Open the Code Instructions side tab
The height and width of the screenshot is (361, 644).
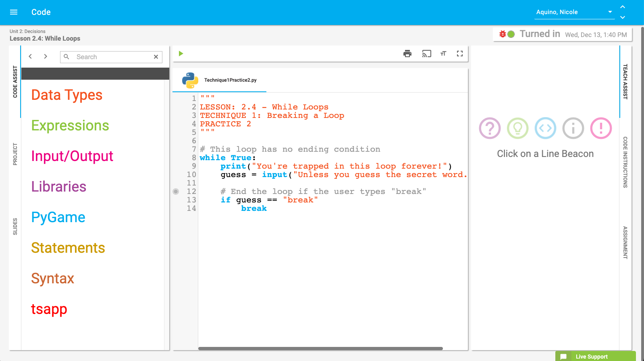point(625,162)
